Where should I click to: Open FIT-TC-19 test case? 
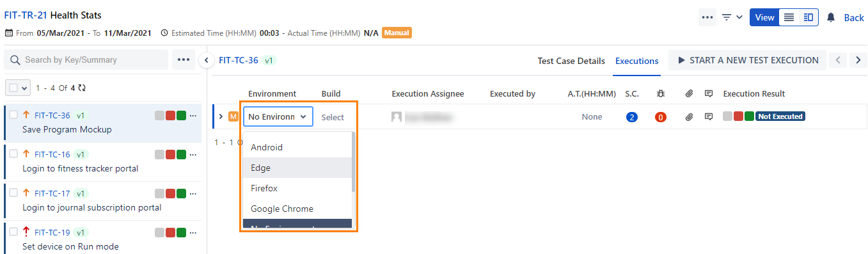coord(52,233)
